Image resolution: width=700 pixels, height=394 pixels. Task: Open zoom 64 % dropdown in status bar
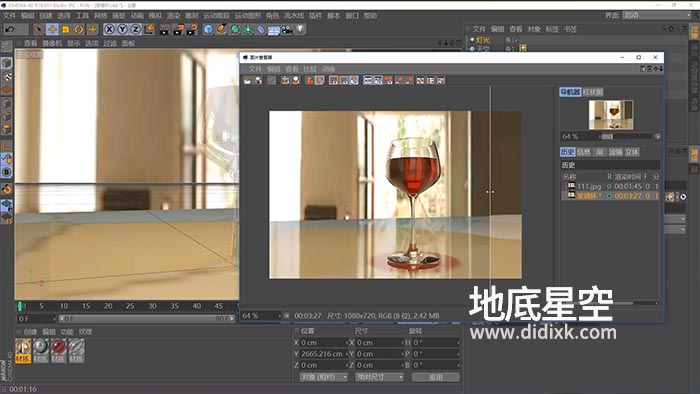point(262,315)
